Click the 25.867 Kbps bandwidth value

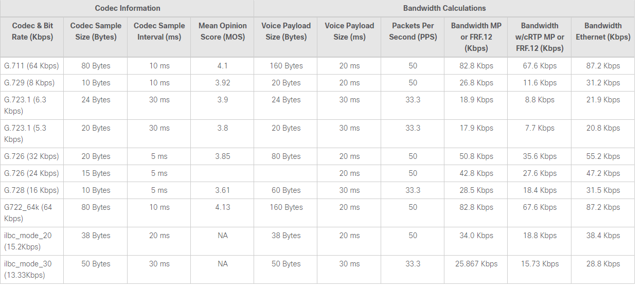click(476, 264)
